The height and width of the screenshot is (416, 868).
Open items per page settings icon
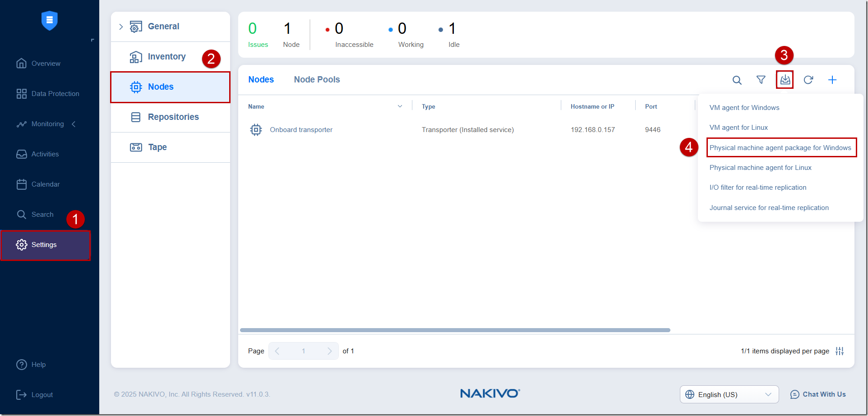(840, 351)
